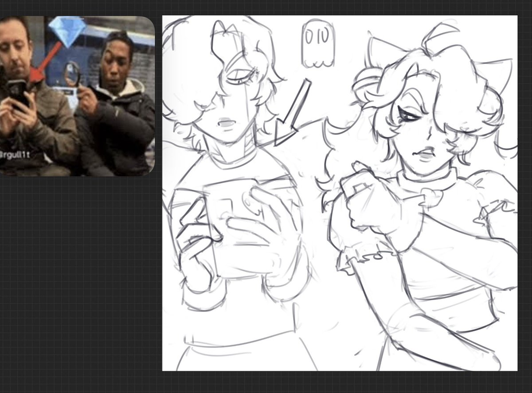Select the character sketch drawing on canvas
Screen dimensions: 532x393
coord(340,193)
